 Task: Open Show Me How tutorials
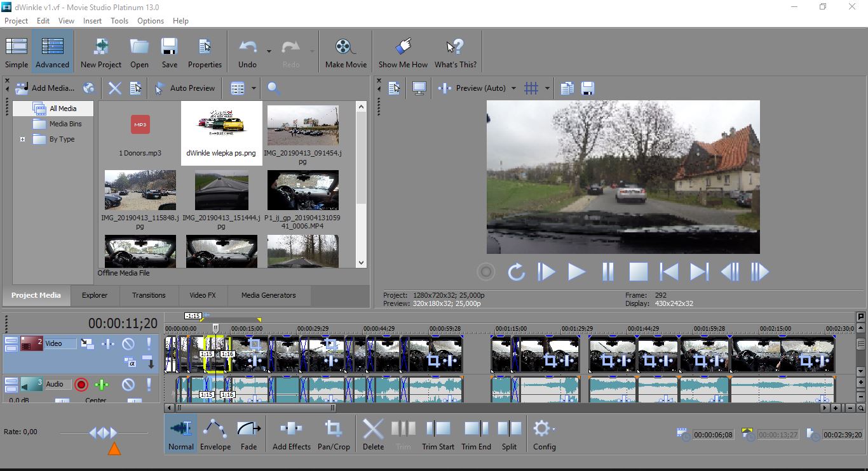[x=403, y=52]
